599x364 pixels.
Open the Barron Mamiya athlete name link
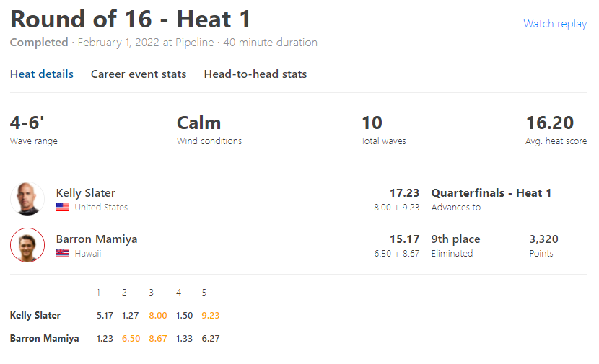97,239
